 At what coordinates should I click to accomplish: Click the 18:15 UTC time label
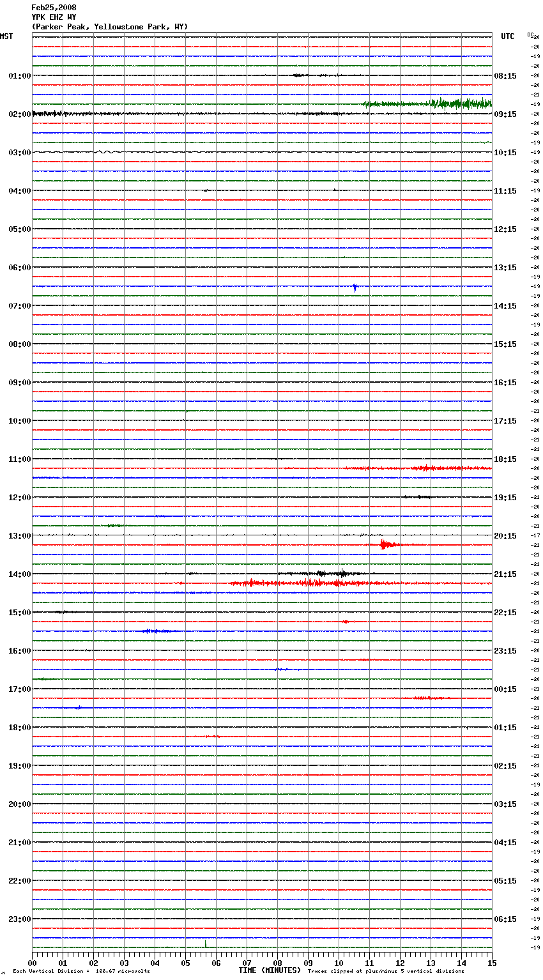(505, 459)
